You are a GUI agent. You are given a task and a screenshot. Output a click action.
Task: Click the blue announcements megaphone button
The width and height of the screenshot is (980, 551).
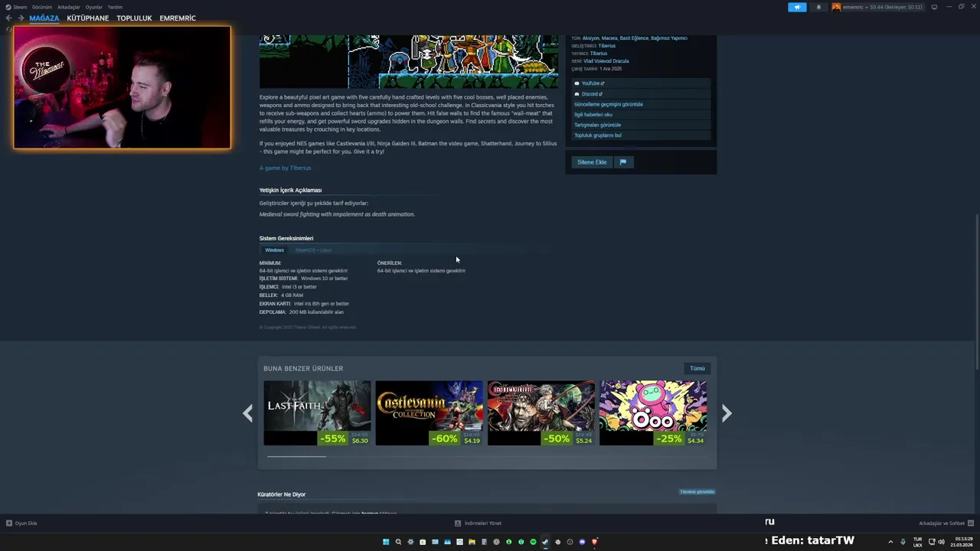pyautogui.click(x=797, y=7)
